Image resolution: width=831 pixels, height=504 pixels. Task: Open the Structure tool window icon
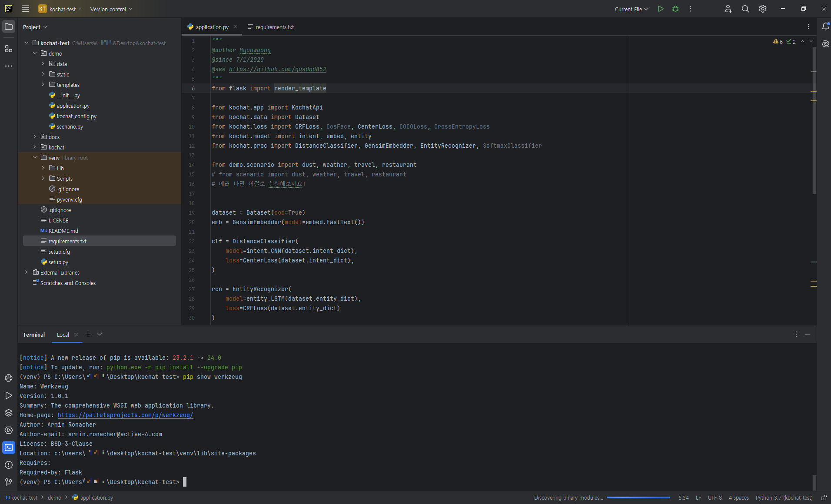(x=9, y=49)
